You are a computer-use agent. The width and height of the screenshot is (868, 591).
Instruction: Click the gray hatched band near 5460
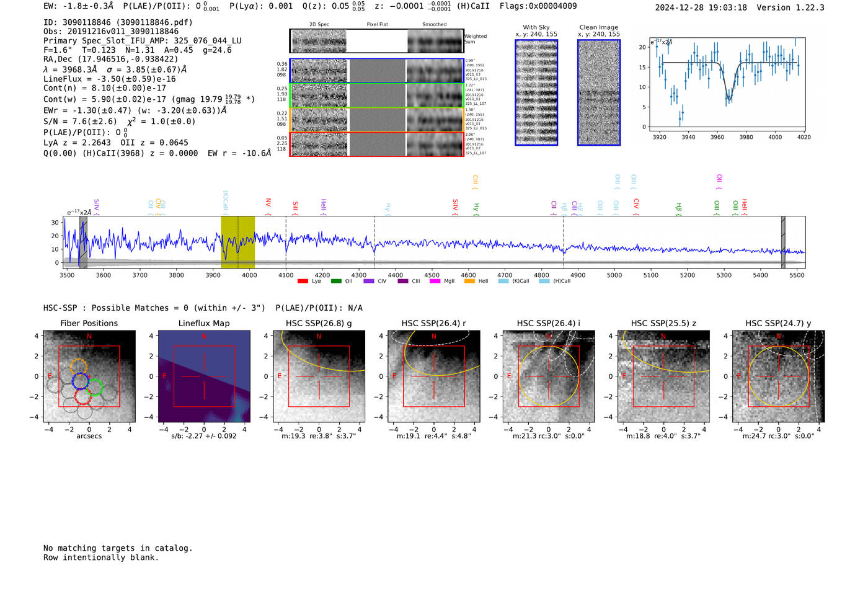pyautogui.click(x=783, y=242)
